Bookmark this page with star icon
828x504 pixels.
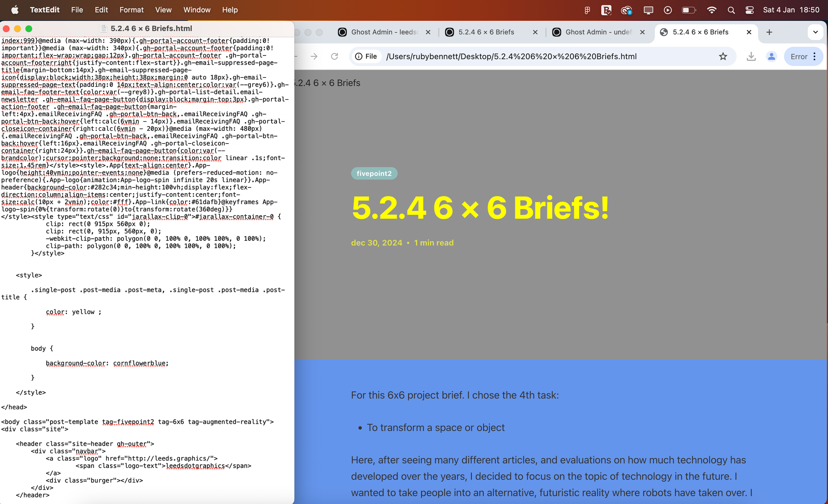pos(723,56)
